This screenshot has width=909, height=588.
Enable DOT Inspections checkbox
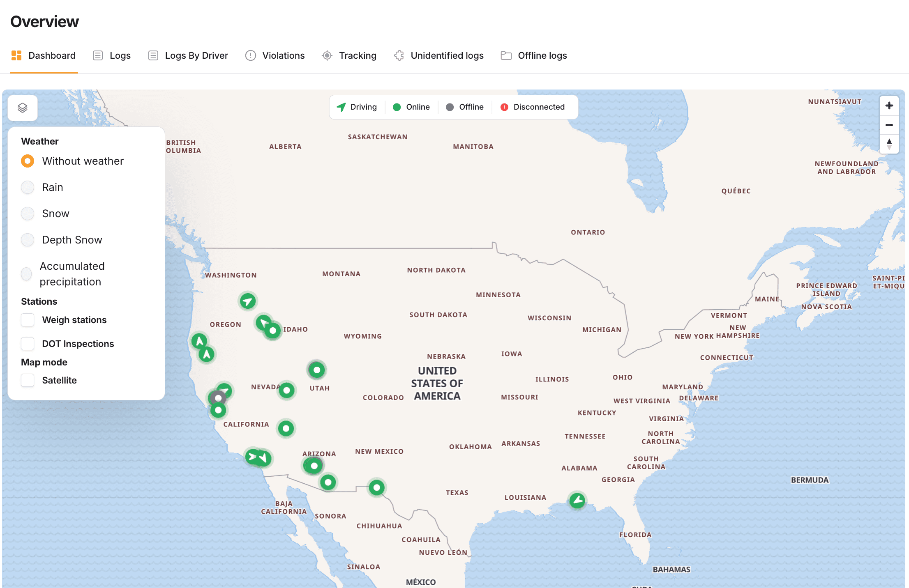(28, 344)
